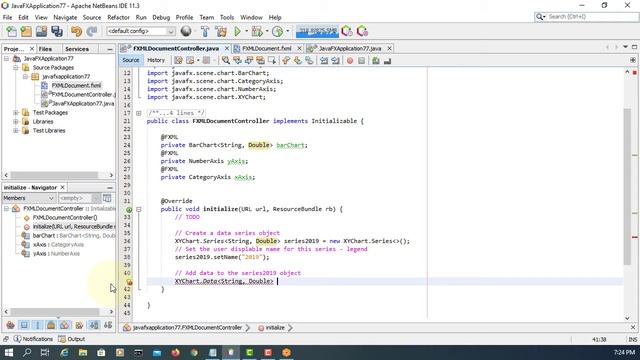Screen dimensions: 640x360
Task: Click the Toggle Highlight Search icon
Action: (x=260, y=60)
